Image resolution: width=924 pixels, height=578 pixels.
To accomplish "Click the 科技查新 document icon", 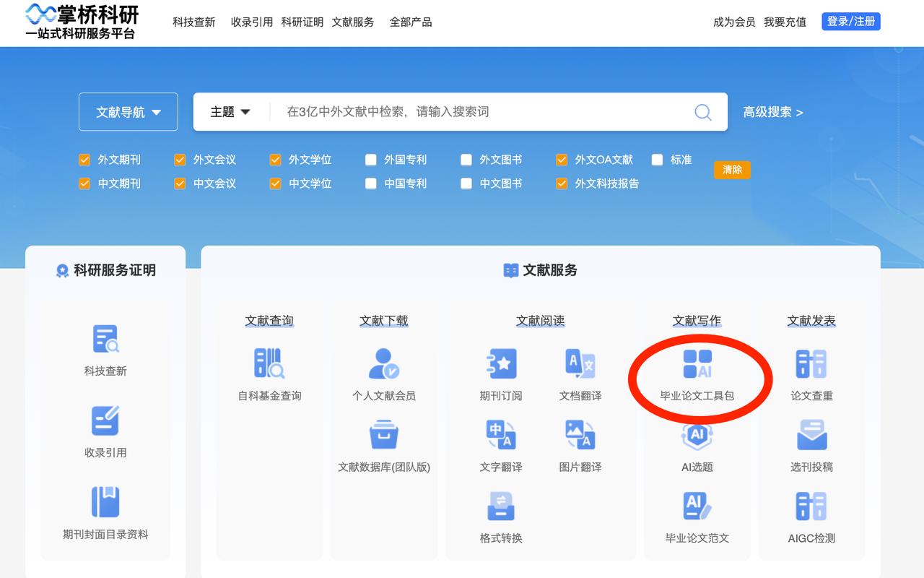I will coord(105,340).
